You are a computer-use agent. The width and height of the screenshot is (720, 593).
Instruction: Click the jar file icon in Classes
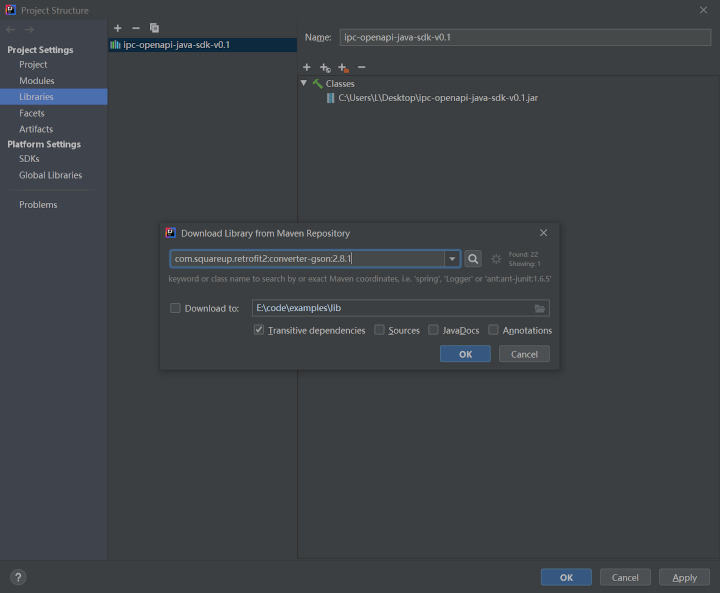click(x=330, y=98)
